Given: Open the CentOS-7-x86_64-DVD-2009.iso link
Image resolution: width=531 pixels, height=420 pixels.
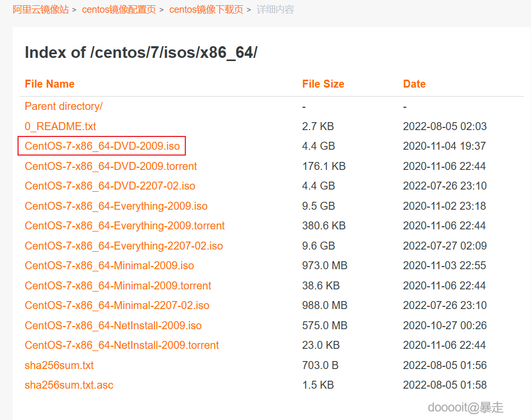Looking at the screenshot, I should coord(102,146).
